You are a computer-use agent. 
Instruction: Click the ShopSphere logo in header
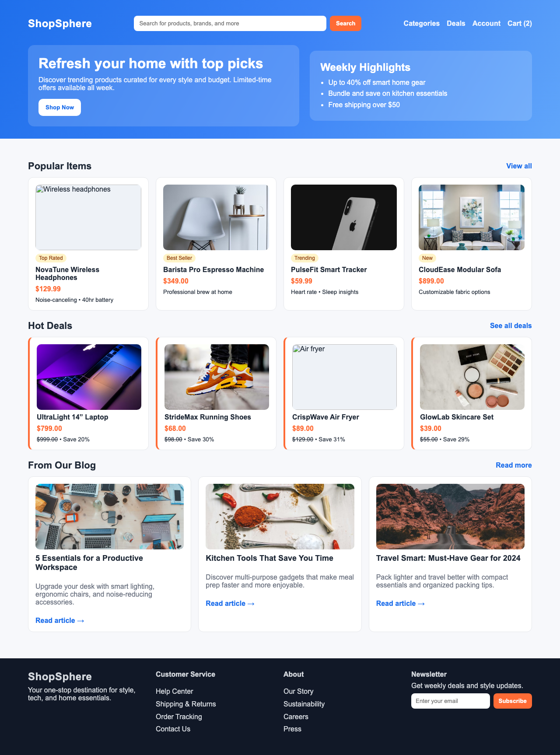coord(60,24)
